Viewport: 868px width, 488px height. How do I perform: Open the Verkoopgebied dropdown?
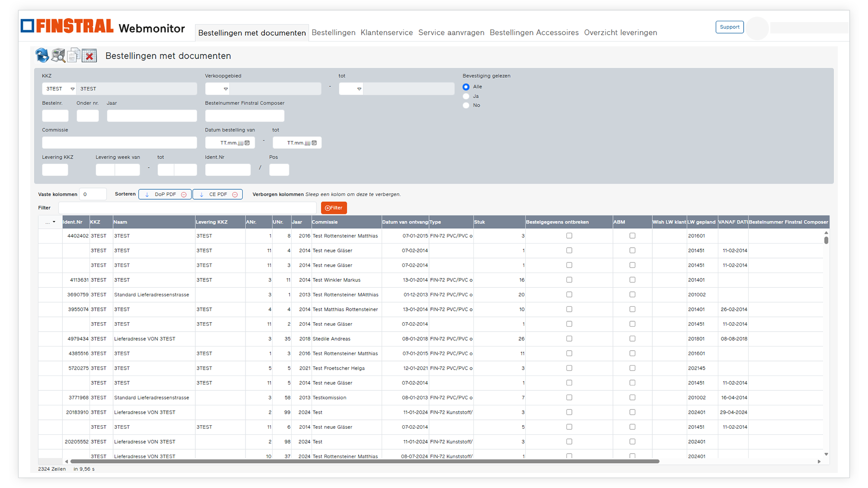coord(217,89)
